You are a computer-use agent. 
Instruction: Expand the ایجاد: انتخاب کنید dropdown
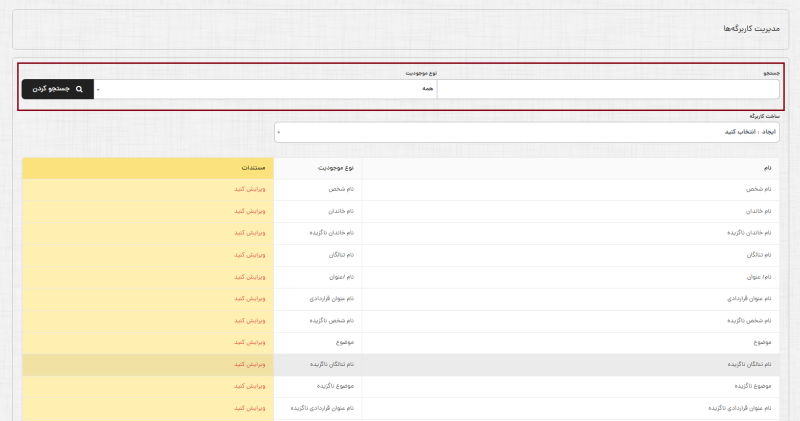click(527, 132)
